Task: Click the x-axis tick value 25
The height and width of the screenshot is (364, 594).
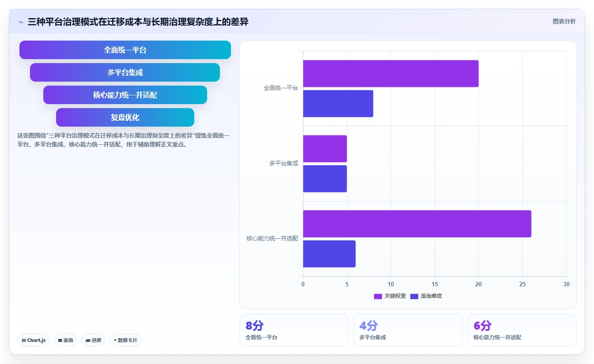Action: [x=522, y=285]
